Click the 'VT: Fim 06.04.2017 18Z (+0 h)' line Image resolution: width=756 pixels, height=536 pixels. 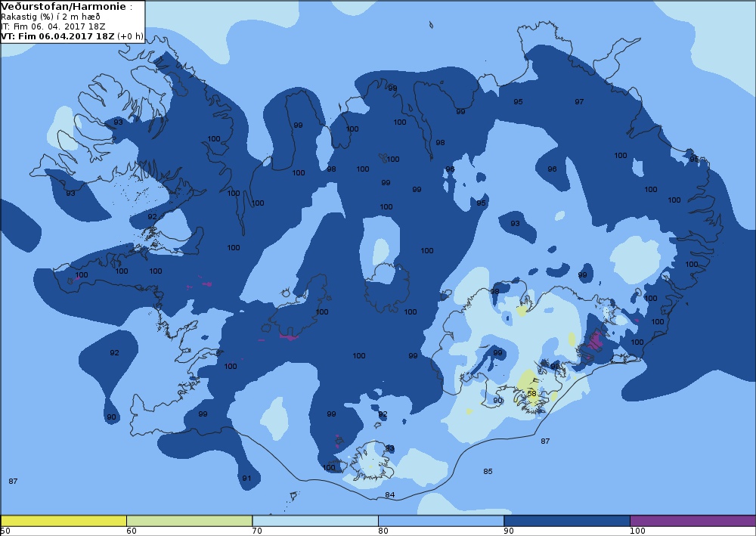coord(72,36)
